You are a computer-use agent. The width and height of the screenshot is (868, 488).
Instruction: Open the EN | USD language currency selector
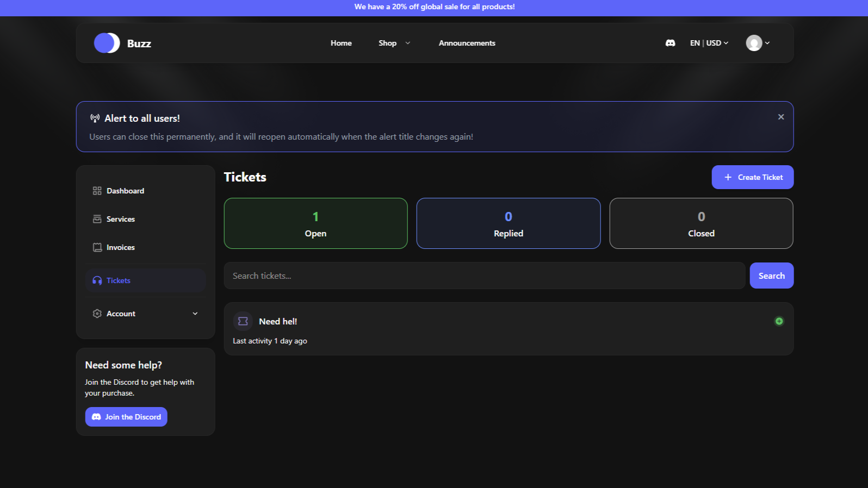pos(709,43)
